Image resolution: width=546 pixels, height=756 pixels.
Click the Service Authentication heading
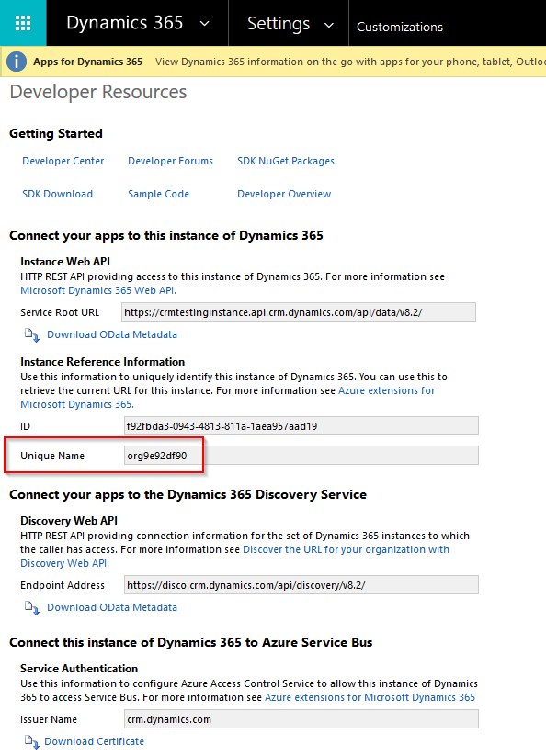[x=79, y=668]
